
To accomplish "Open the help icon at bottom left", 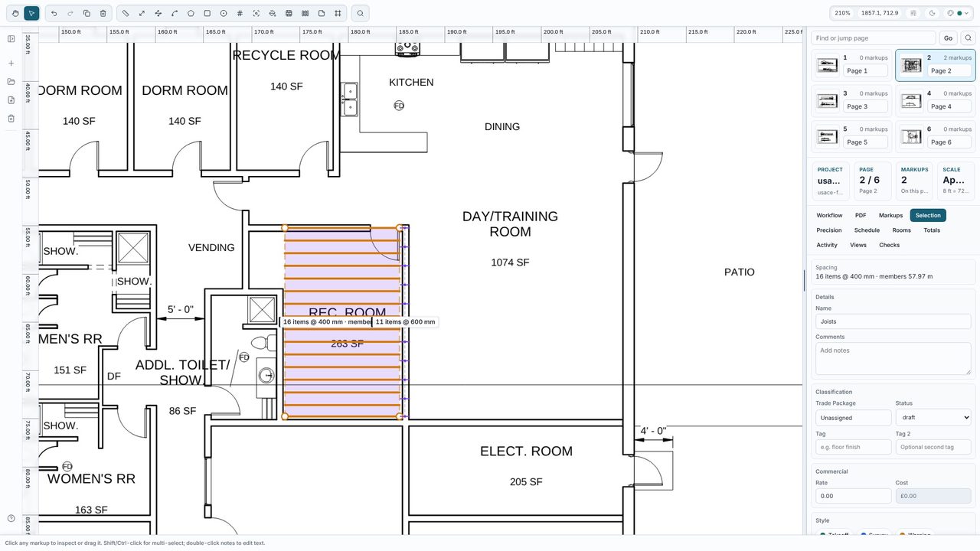I will coord(11,519).
